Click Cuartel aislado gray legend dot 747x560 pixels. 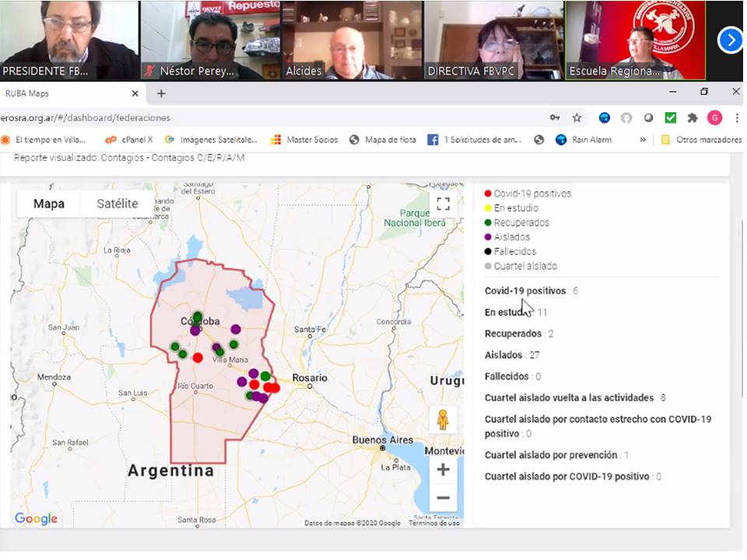click(x=488, y=266)
